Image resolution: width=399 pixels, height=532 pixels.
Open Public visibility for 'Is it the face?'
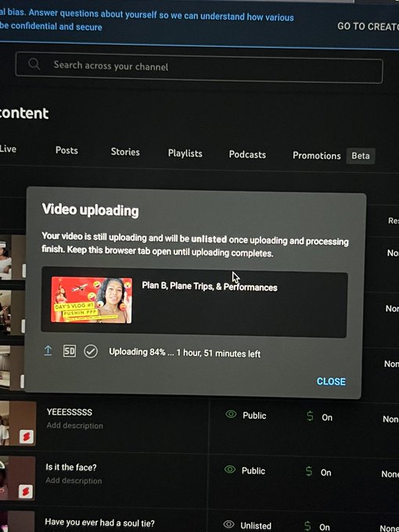pos(253,471)
